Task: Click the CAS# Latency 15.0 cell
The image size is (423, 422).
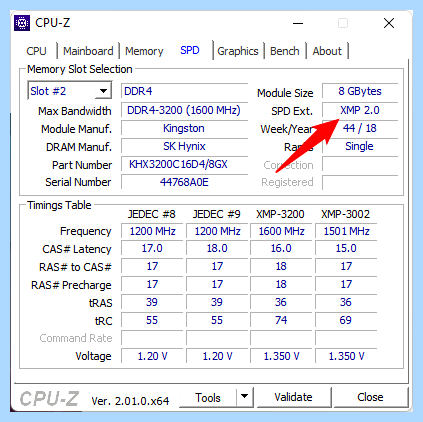Action: 346,248
